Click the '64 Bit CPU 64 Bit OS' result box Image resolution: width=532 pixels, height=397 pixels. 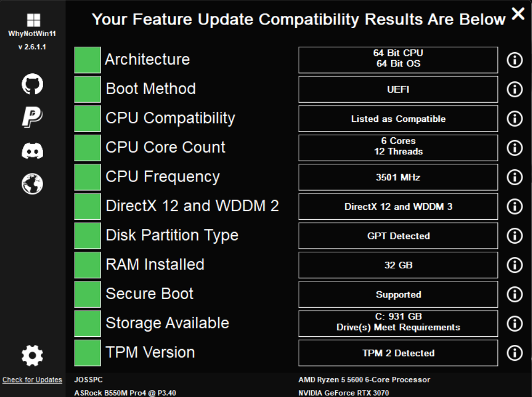(398, 60)
